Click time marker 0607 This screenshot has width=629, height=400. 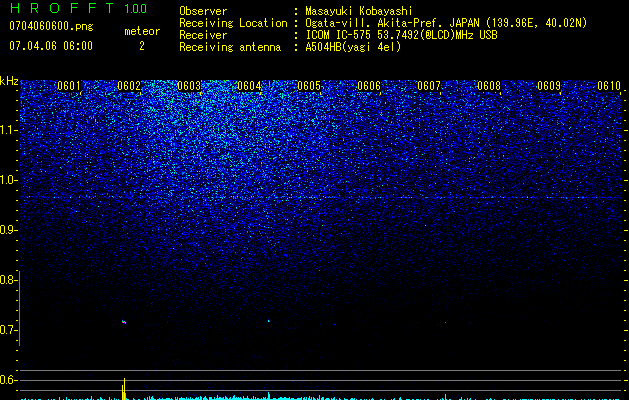tap(429, 86)
